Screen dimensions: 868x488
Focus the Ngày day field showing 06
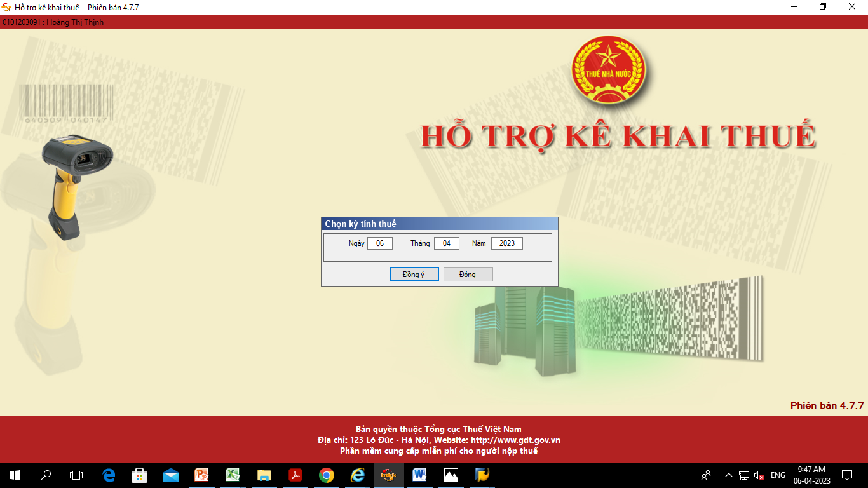click(379, 243)
